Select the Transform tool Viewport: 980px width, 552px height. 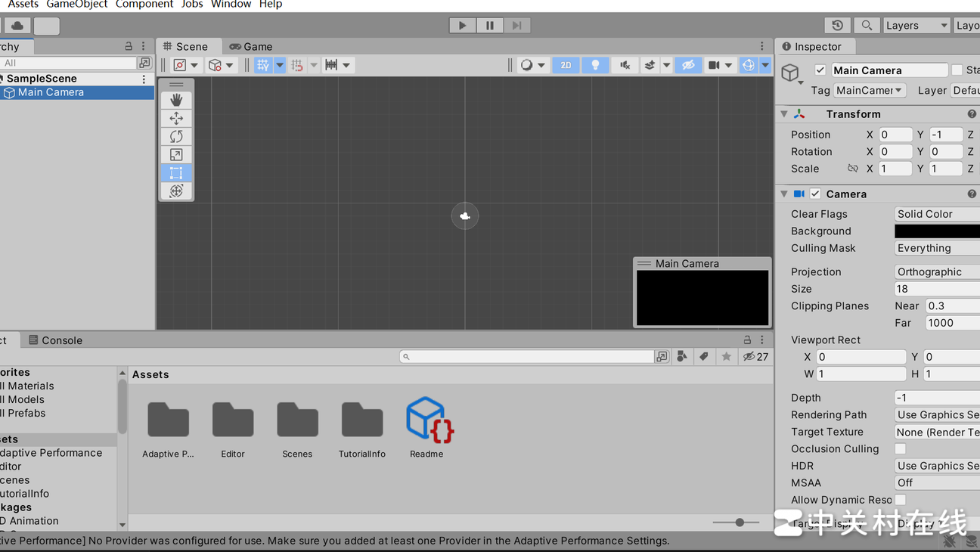(176, 191)
